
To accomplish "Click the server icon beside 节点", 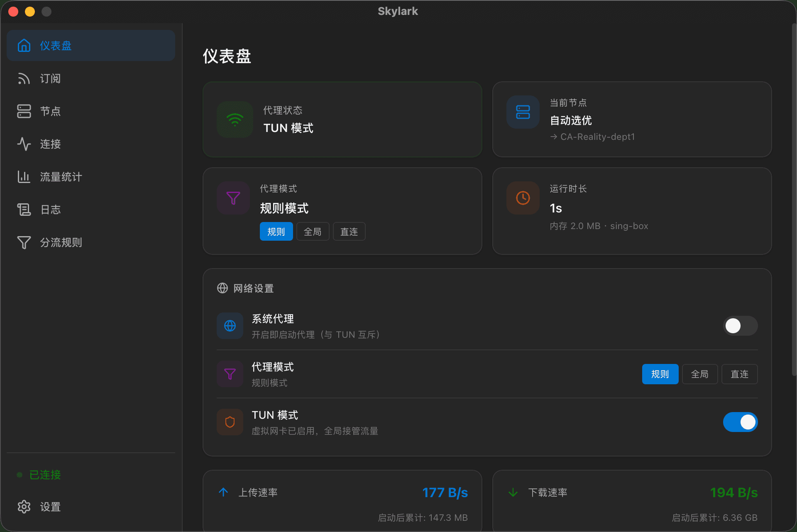I will pyautogui.click(x=24, y=111).
